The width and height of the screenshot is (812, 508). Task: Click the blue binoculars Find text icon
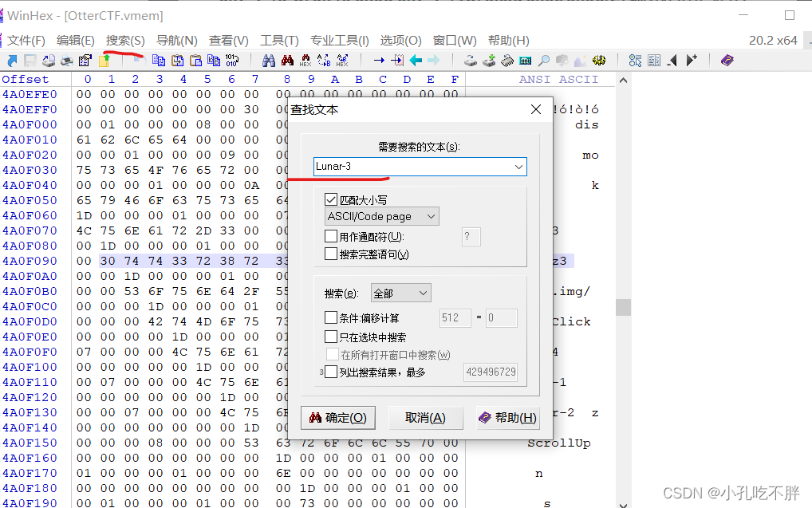tap(268, 61)
